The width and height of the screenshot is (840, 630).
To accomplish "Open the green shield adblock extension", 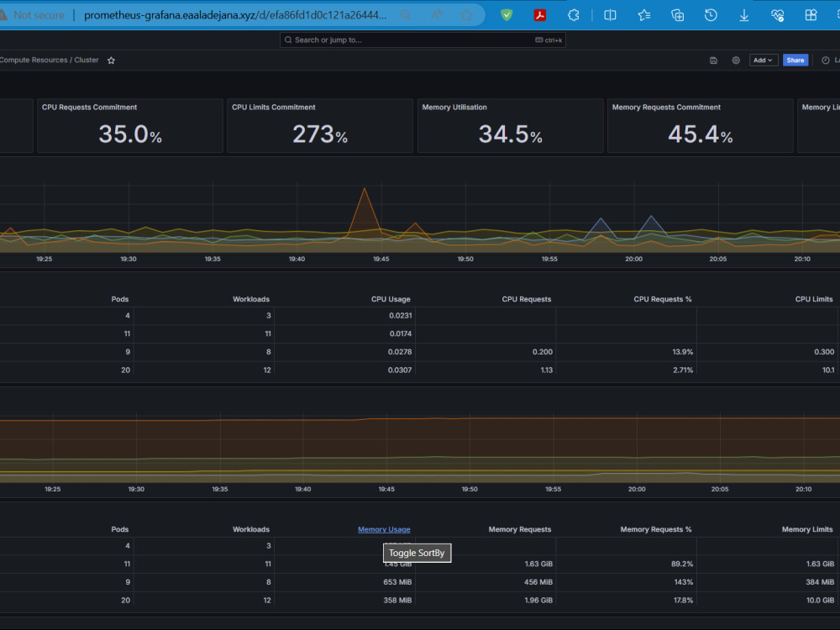I will 507,15.
